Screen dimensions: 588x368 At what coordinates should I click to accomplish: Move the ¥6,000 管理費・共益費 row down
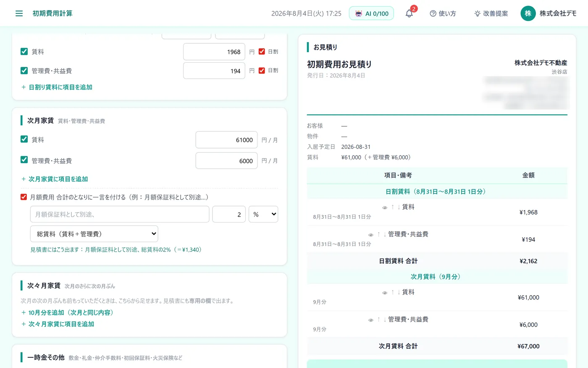coord(385,319)
